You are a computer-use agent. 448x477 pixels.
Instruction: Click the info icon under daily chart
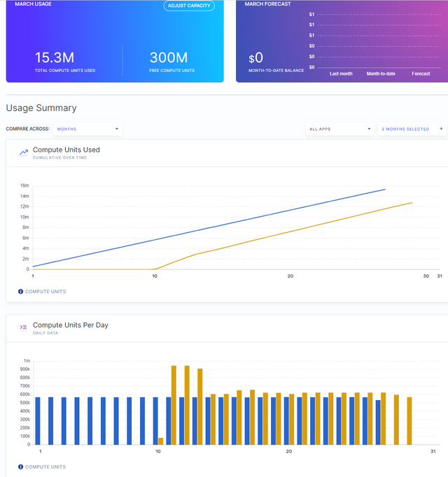pos(20,467)
